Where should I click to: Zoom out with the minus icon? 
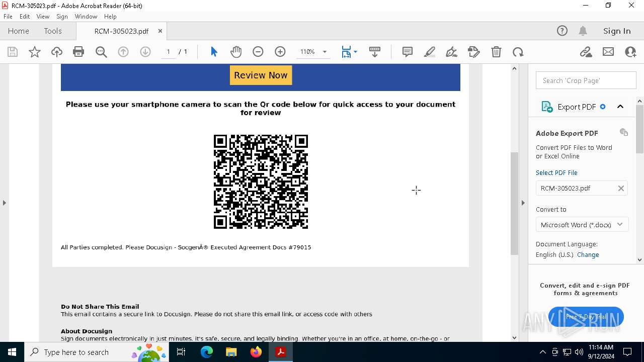tap(258, 52)
